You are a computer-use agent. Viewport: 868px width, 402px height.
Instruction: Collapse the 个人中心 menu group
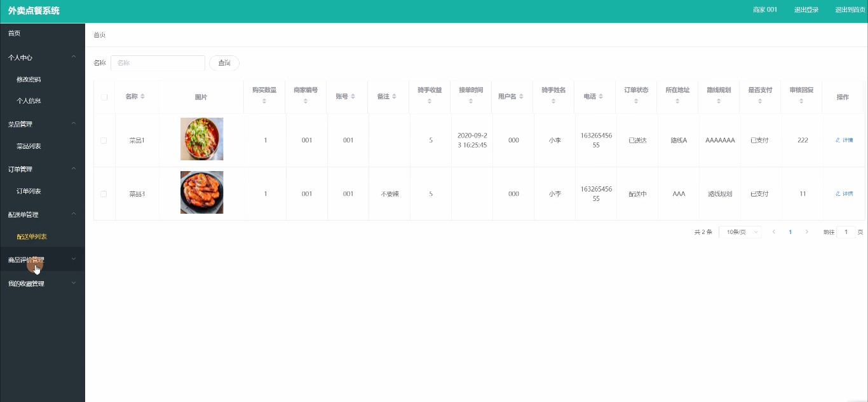[x=43, y=57]
